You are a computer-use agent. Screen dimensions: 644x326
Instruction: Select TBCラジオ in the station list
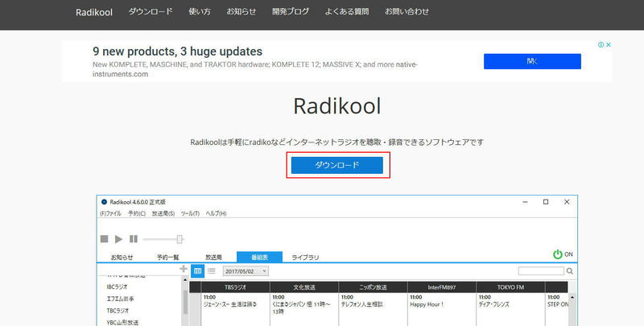tap(118, 311)
